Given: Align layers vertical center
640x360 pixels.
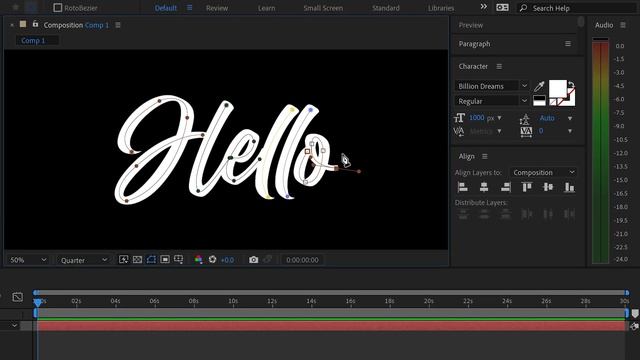Looking at the screenshot, I should [x=548, y=187].
